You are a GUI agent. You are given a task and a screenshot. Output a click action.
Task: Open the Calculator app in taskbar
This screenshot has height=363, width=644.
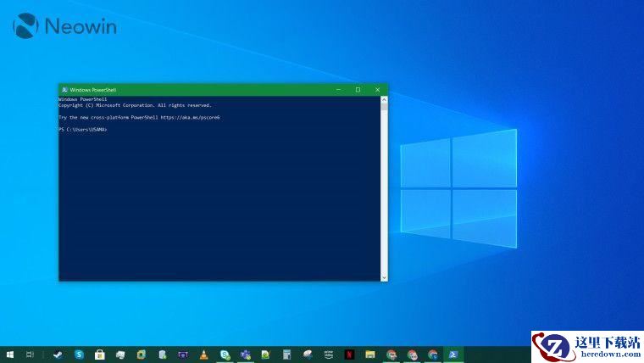pos(287,355)
